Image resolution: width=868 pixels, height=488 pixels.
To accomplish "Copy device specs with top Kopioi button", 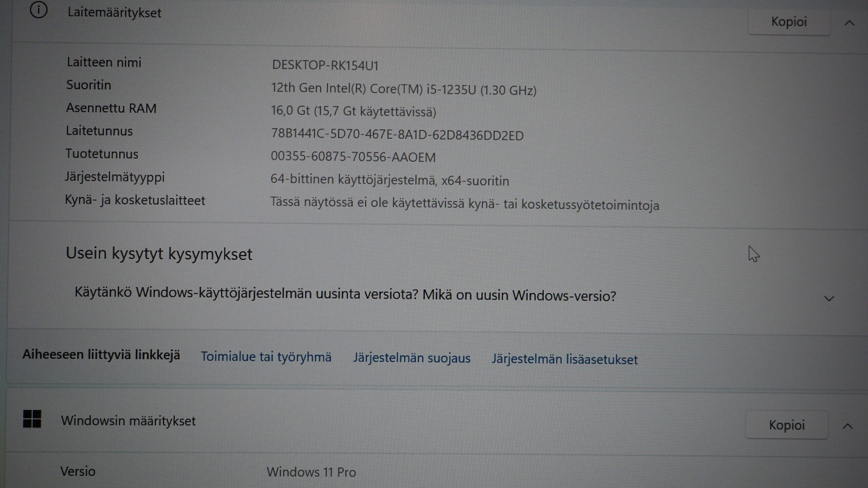I will 789,22.
